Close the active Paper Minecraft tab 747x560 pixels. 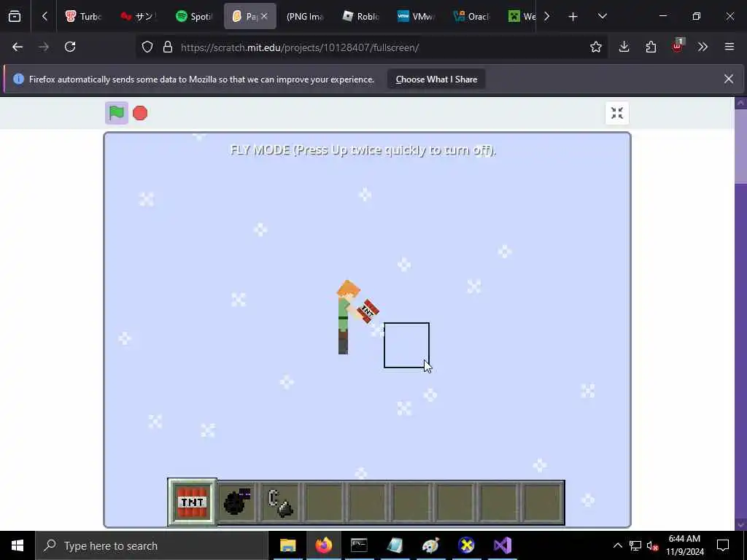click(x=264, y=16)
